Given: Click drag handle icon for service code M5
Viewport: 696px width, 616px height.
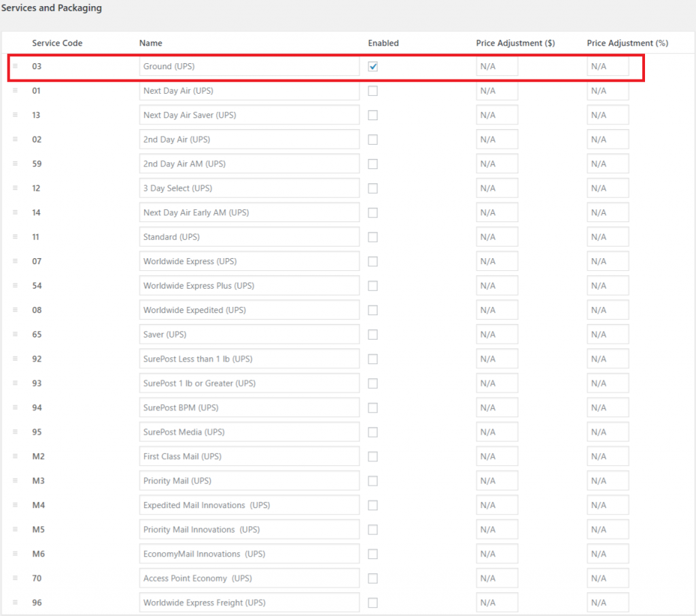Looking at the screenshot, I should (x=15, y=530).
